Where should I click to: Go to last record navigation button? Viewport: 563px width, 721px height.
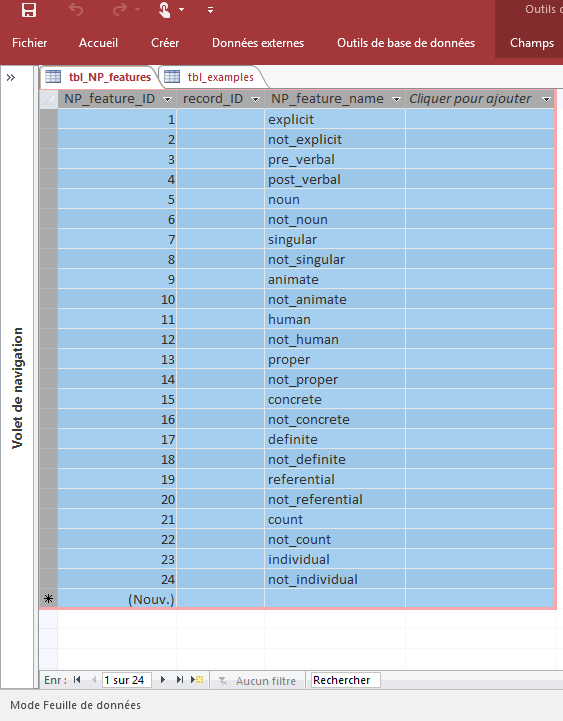click(x=180, y=680)
